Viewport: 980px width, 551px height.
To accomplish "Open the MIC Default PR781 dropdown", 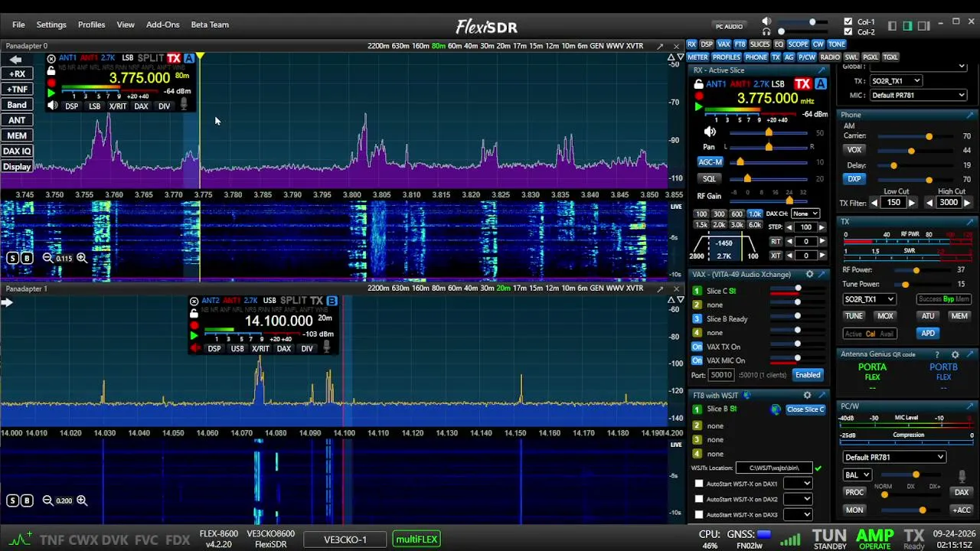I will tap(918, 96).
